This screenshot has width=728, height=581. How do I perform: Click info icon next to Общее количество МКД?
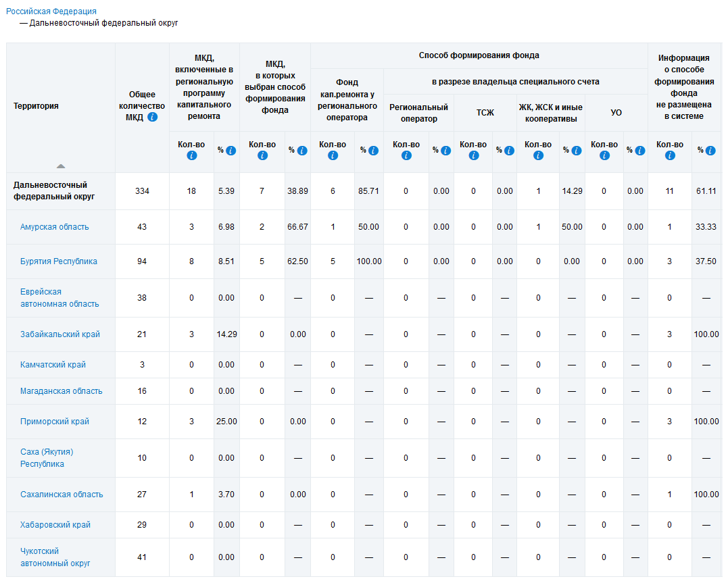click(x=153, y=117)
